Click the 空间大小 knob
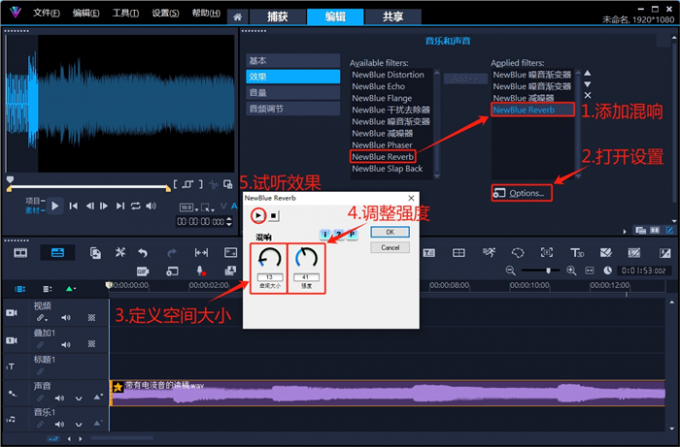Image resolution: width=680 pixels, height=447 pixels. pyautogui.click(x=269, y=258)
